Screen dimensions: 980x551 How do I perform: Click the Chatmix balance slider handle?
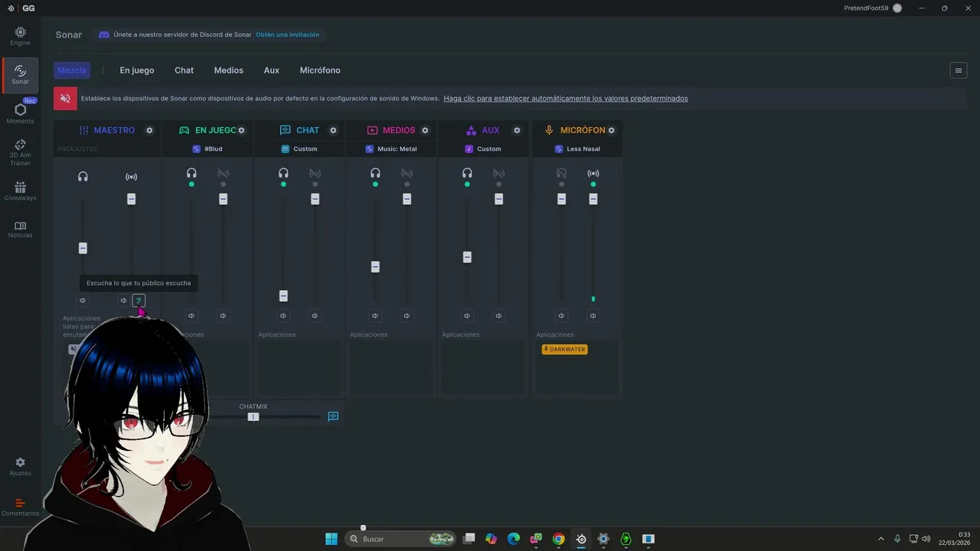(253, 416)
